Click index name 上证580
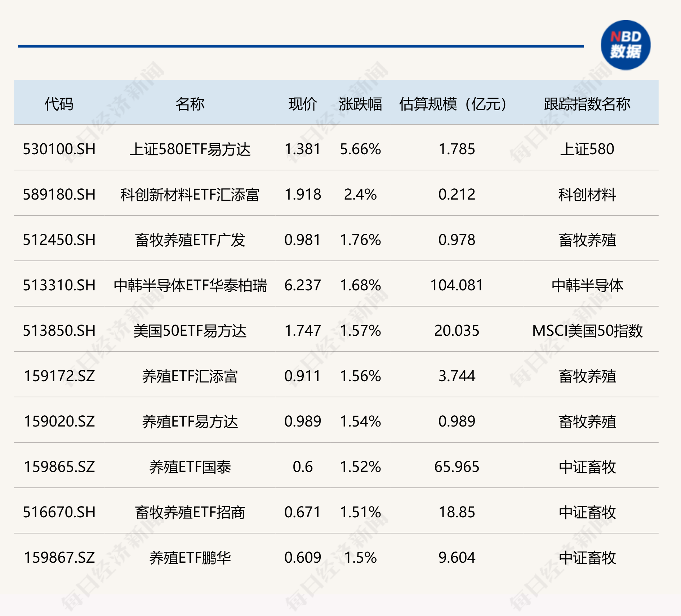This screenshot has height=616, width=681. [x=587, y=149]
